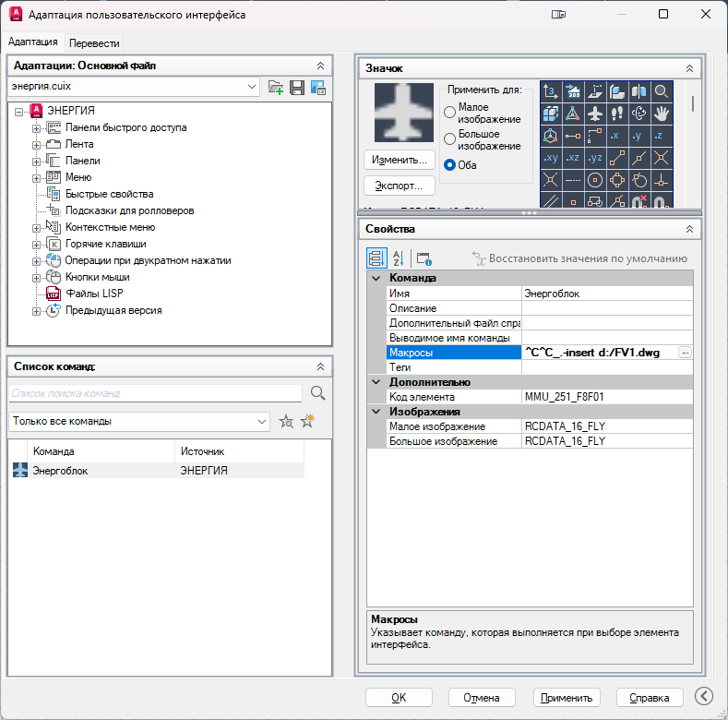
Task: Select the Малое изображение radio button
Action: 449,113
